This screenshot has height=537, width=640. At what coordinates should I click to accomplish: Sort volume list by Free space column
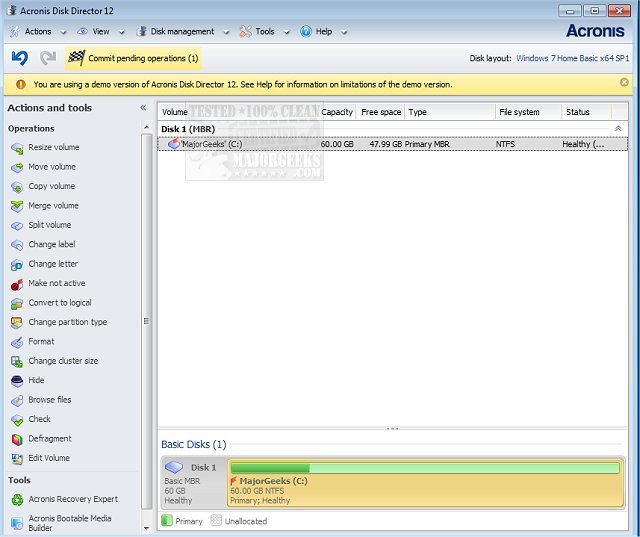379,113
